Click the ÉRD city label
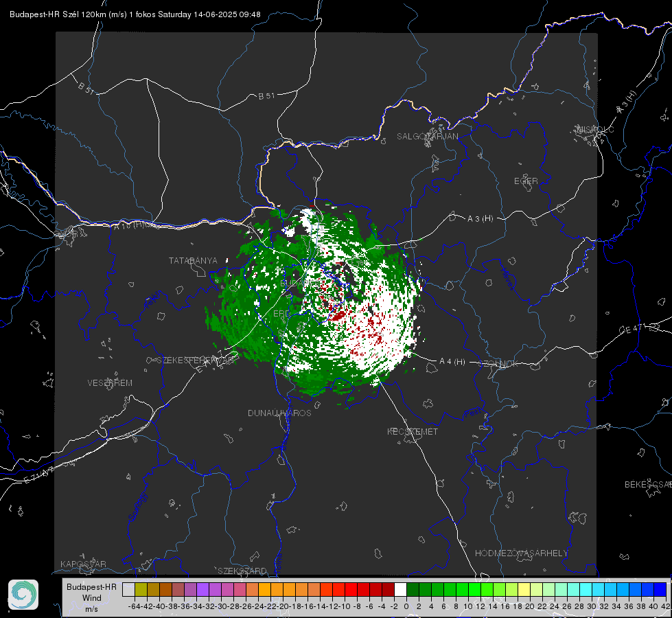 tap(281, 314)
